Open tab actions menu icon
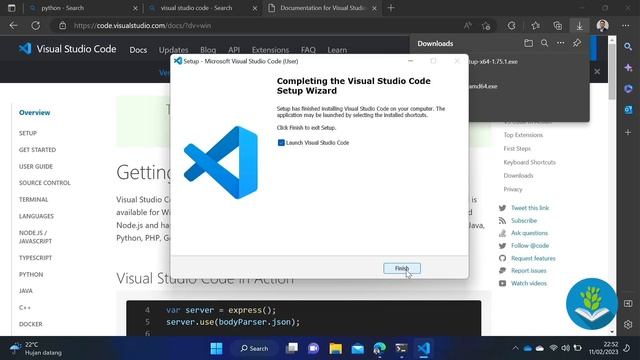Screen dimensions: 640x360 pos(11,8)
